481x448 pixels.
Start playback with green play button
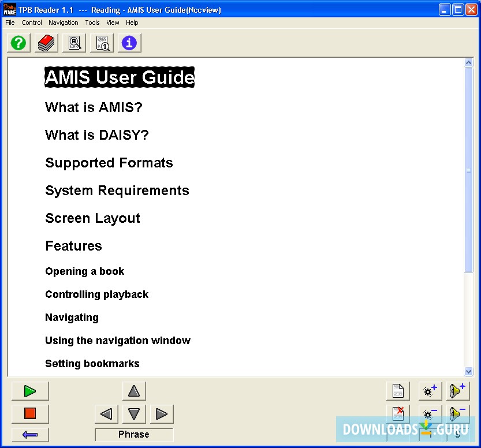tap(30, 391)
